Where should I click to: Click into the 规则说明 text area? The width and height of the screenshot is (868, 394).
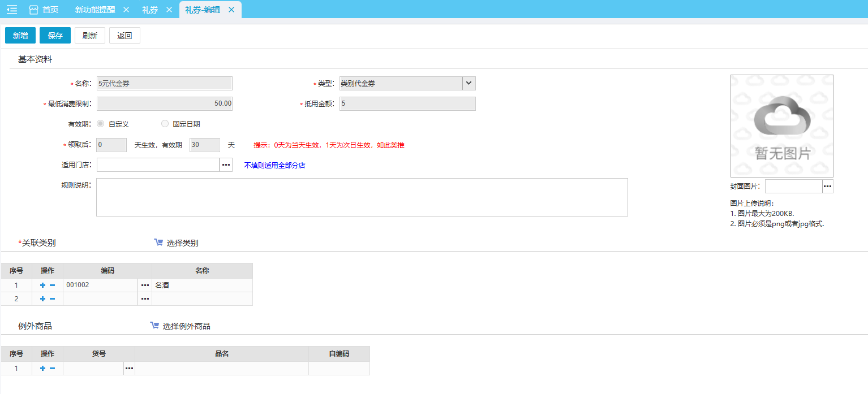362,197
